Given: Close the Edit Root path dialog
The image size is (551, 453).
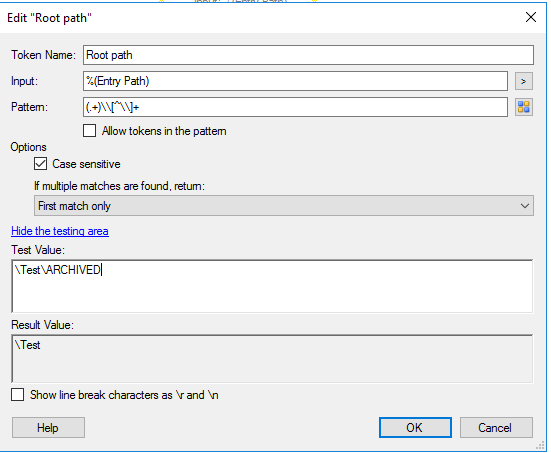Looking at the screenshot, I should click(531, 17).
